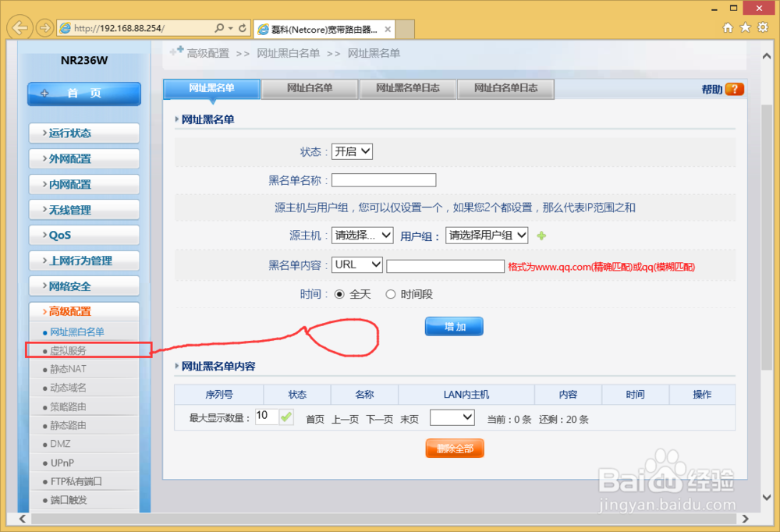Open the 网址黑名单日志 tab
The image size is (780, 532).
[407, 88]
